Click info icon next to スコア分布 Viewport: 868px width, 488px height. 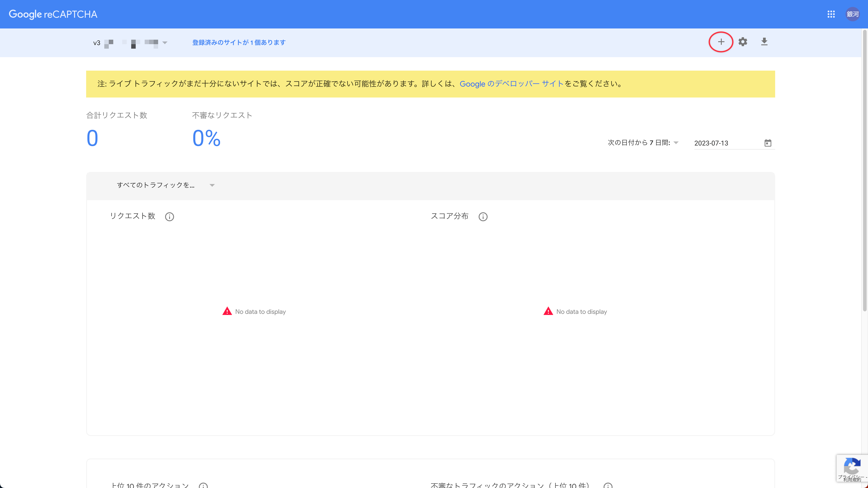pyautogui.click(x=483, y=217)
